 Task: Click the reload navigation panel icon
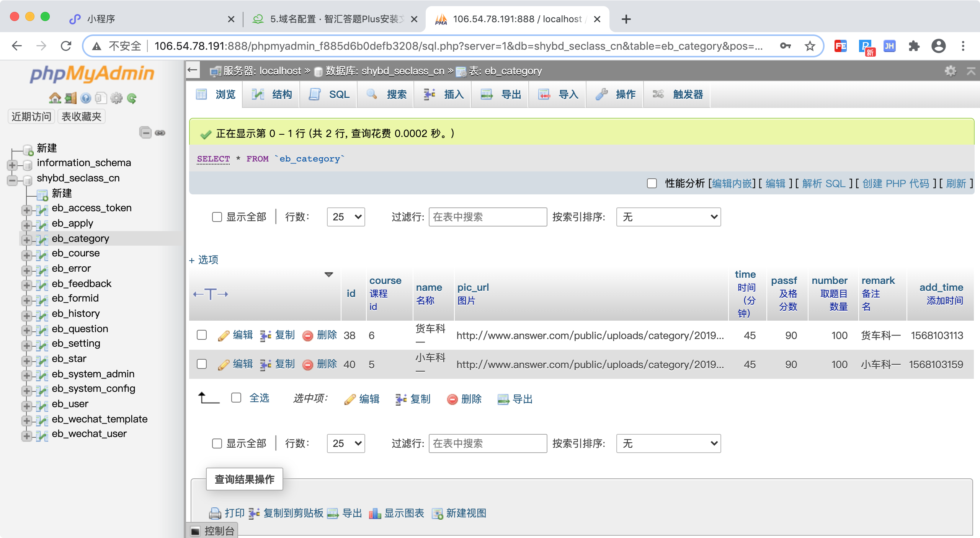click(x=132, y=98)
